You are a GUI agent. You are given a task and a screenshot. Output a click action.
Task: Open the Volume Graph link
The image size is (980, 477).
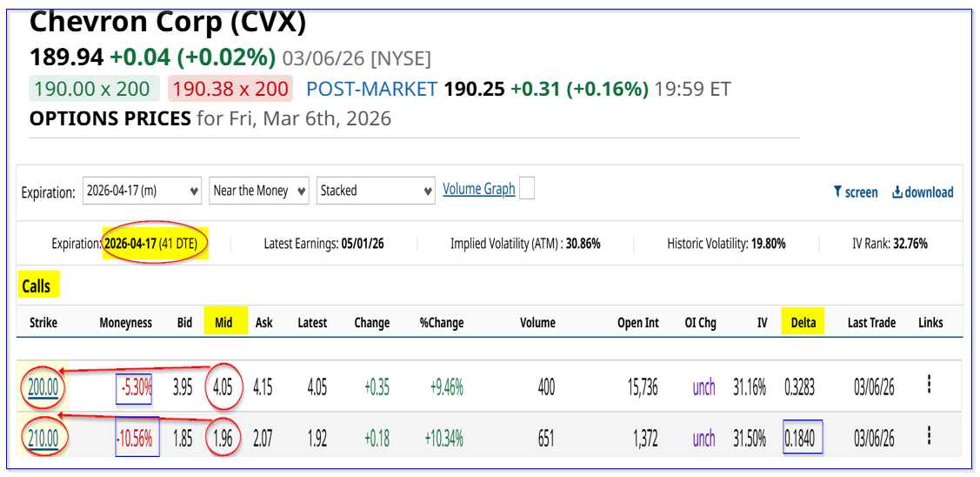tap(478, 189)
